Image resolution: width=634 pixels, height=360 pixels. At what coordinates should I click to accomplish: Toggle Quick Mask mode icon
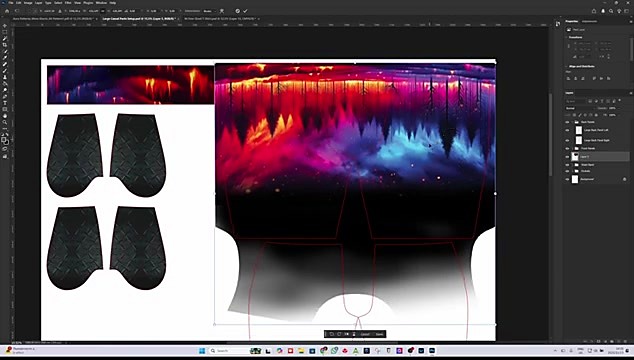(5, 148)
